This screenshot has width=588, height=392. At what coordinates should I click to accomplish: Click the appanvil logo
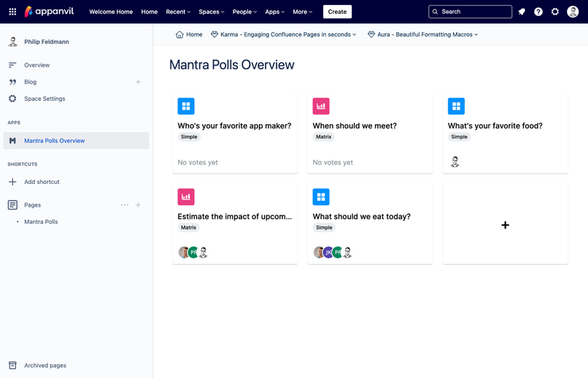[49, 12]
